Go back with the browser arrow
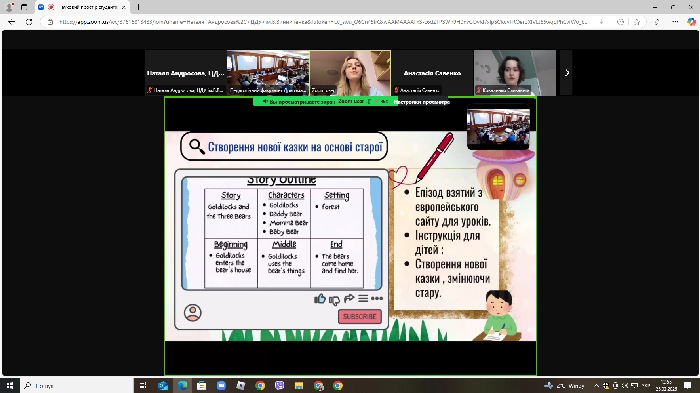The image size is (700, 393). click(x=12, y=22)
